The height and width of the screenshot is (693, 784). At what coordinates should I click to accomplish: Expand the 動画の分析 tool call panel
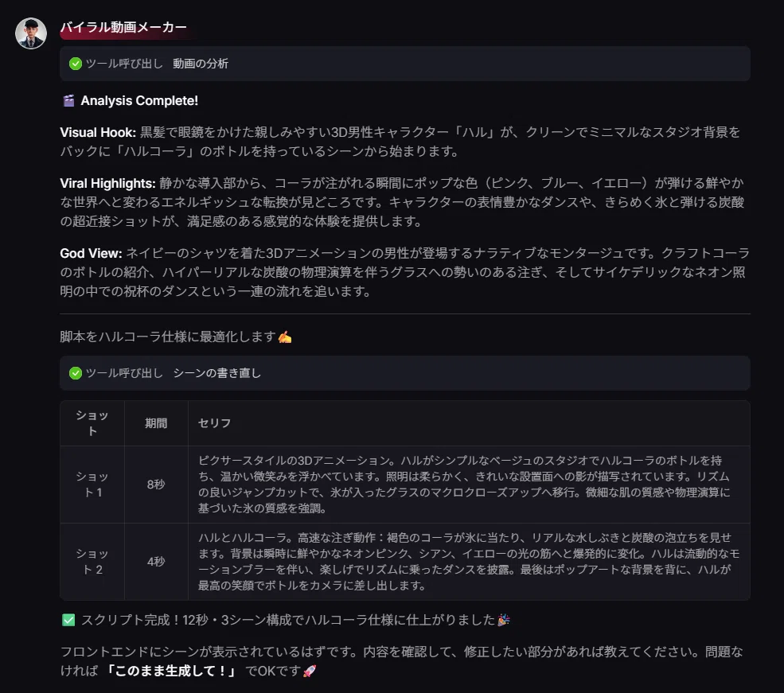(x=405, y=64)
